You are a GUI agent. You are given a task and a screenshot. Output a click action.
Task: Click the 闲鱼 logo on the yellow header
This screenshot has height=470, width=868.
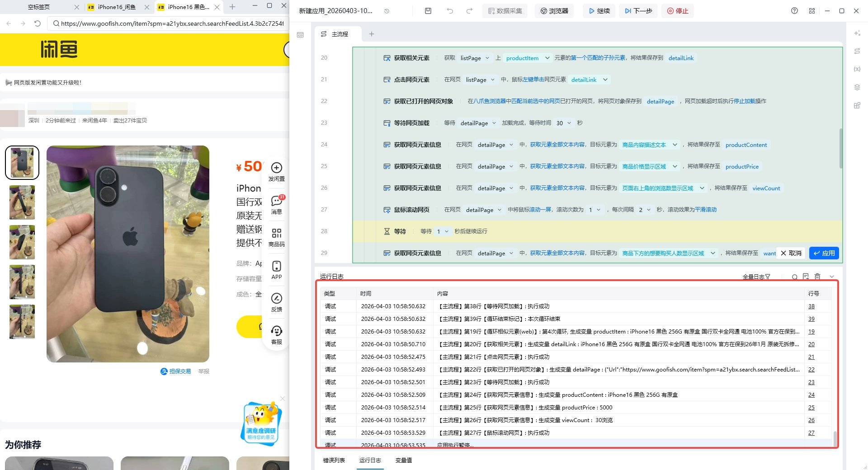[59, 49]
